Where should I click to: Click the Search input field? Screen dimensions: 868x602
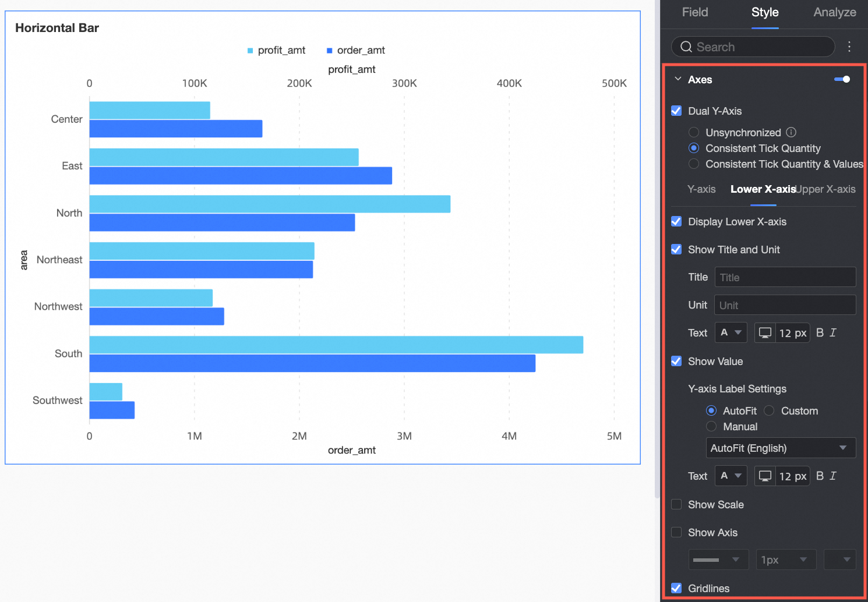pyautogui.click(x=753, y=47)
